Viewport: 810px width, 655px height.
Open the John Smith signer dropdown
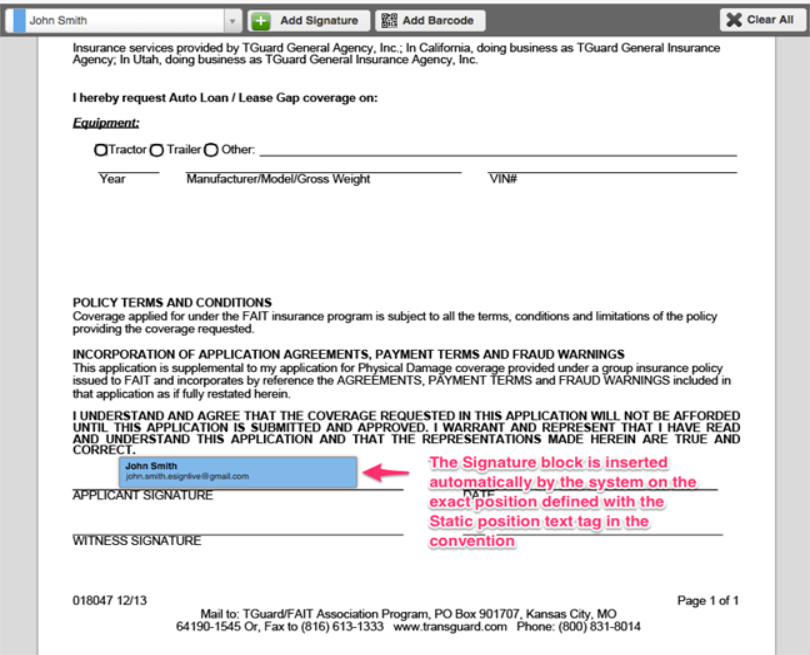[120, 20]
